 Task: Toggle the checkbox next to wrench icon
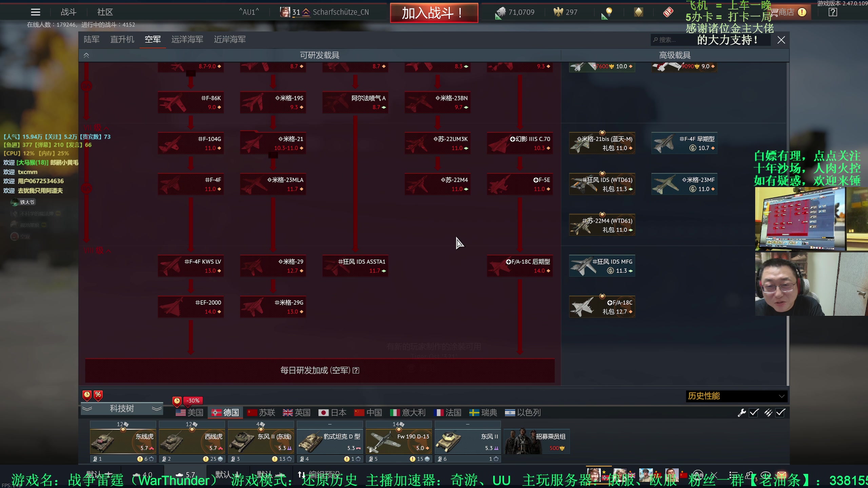point(754,412)
